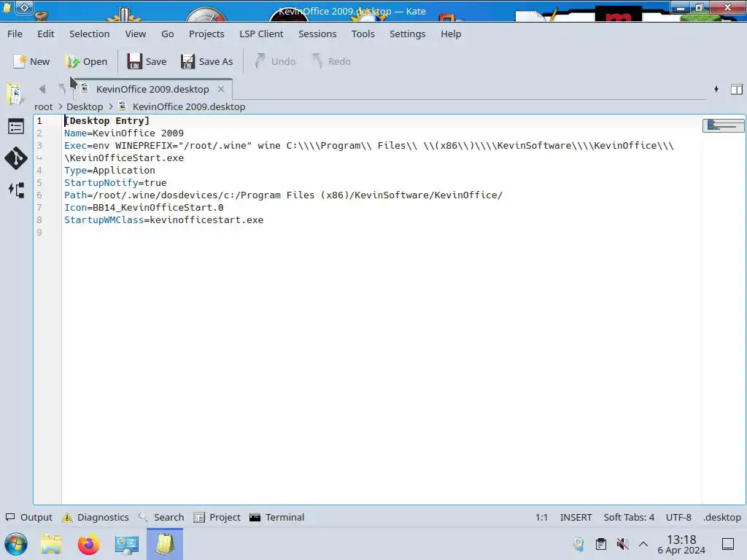Open the Help menu
Image resolution: width=747 pixels, height=560 pixels.
[451, 34]
